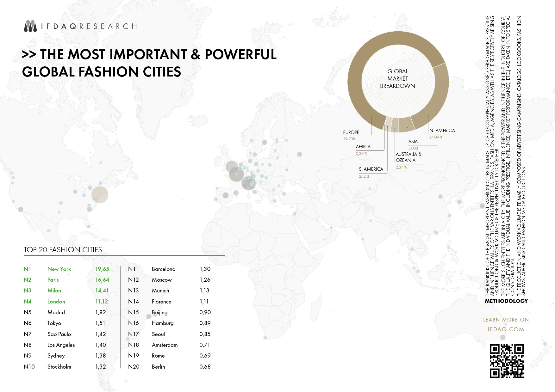555x392 pixels.
Task: Click the IFDAQ Research logo icon
Action: pos(30,26)
